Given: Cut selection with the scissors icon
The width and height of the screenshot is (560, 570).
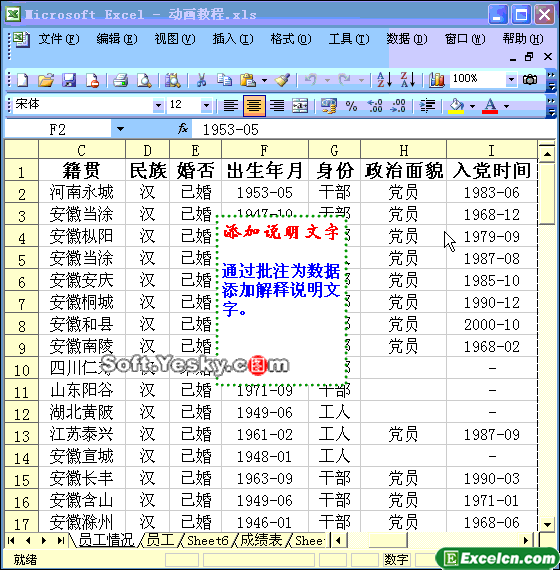Looking at the screenshot, I should coord(201,80).
